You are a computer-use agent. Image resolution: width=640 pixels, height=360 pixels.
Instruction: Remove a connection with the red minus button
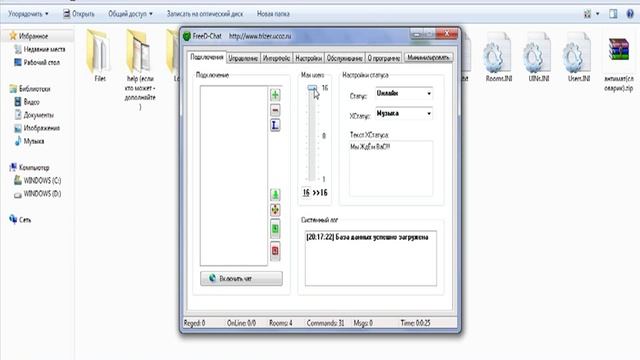[x=275, y=110]
